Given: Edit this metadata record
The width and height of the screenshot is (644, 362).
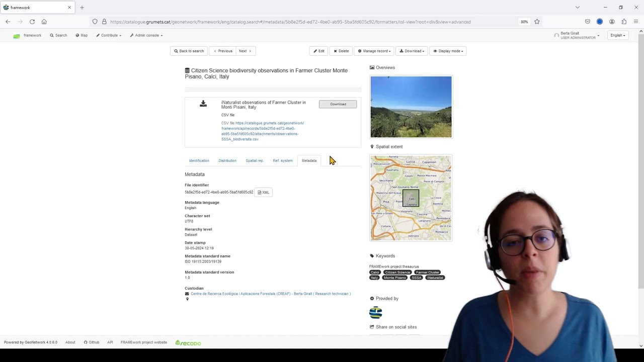Looking at the screenshot, I should [319, 51].
